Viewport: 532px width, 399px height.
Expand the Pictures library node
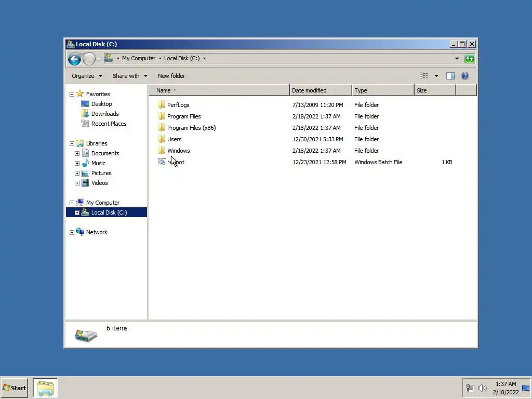77,173
